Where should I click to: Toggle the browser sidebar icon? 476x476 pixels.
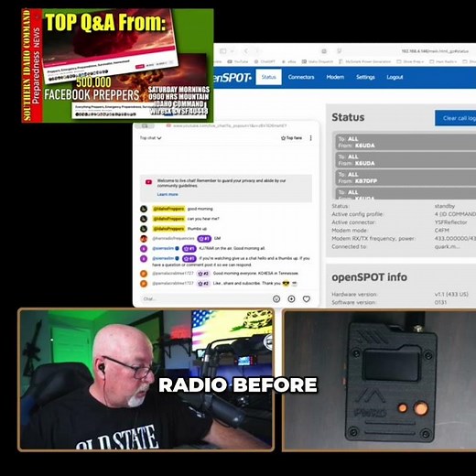point(223,51)
